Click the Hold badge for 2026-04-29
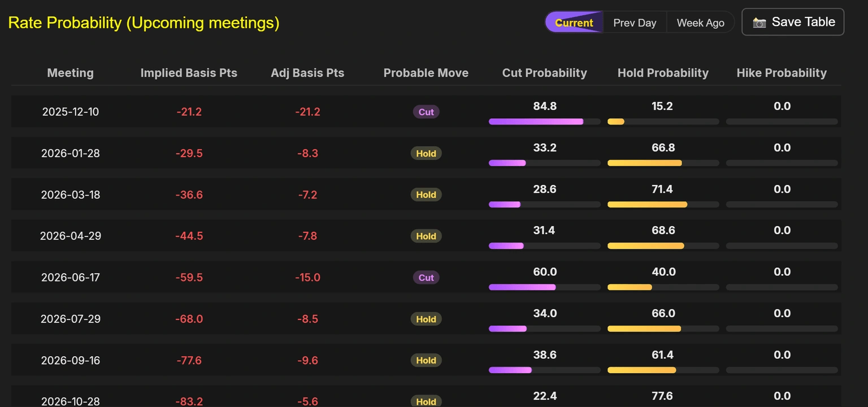The image size is (868, 407). [426, 236]
